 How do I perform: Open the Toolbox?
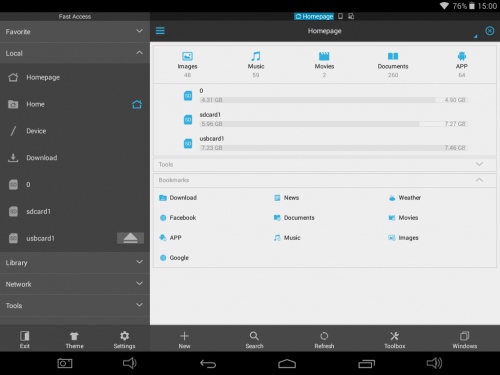(x=394, y=339)
